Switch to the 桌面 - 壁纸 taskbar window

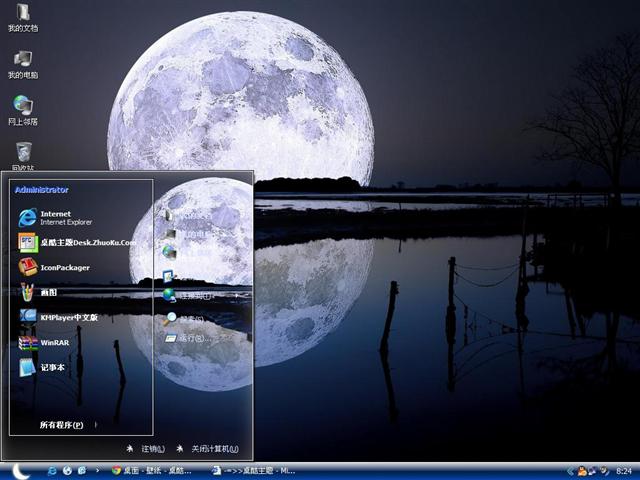click(x=154, y=470)
